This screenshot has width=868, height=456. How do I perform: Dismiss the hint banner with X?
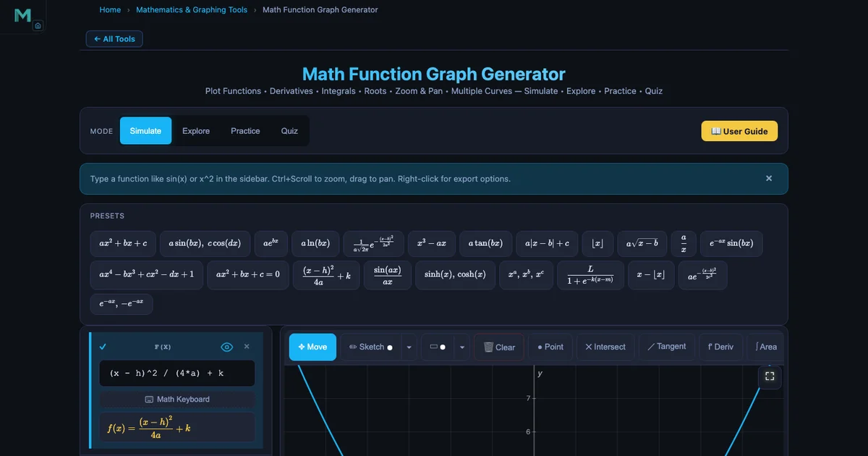(x=769, y=178)
